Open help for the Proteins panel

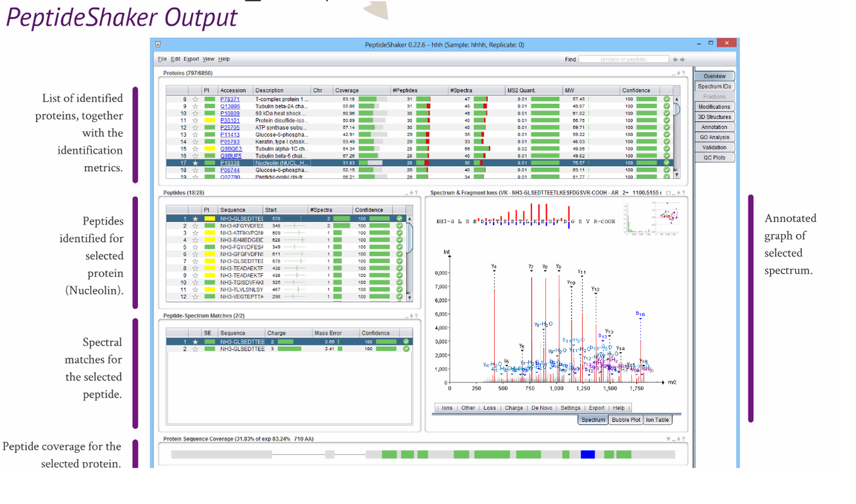683,73
